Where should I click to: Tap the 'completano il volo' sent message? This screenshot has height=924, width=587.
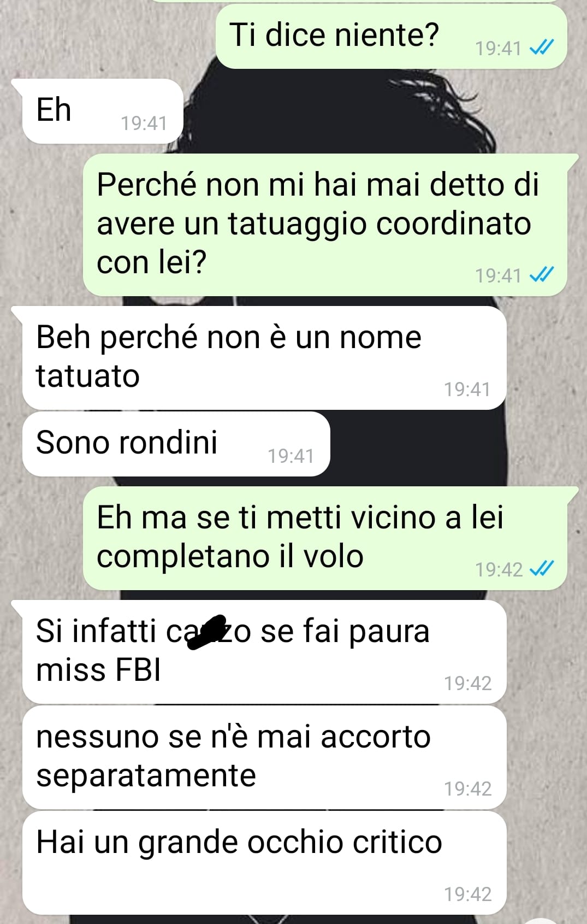325,538
